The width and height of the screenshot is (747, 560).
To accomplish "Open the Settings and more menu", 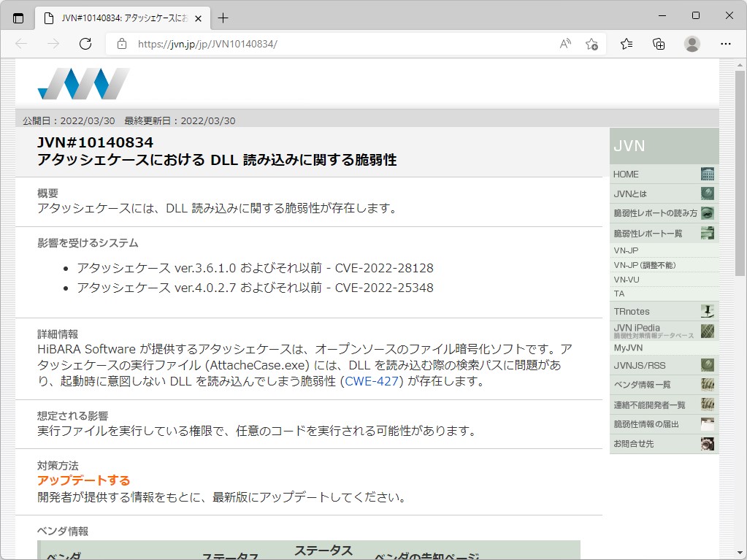I will pos(725,44).
